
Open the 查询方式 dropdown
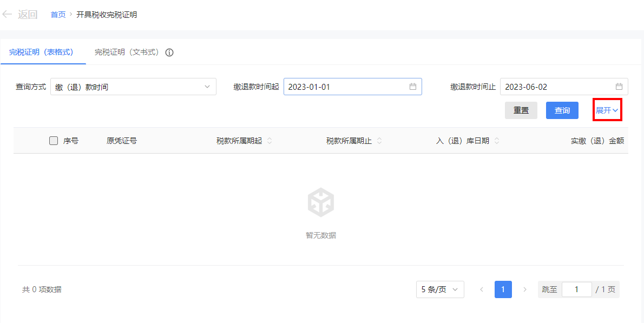tap(133, 87)
